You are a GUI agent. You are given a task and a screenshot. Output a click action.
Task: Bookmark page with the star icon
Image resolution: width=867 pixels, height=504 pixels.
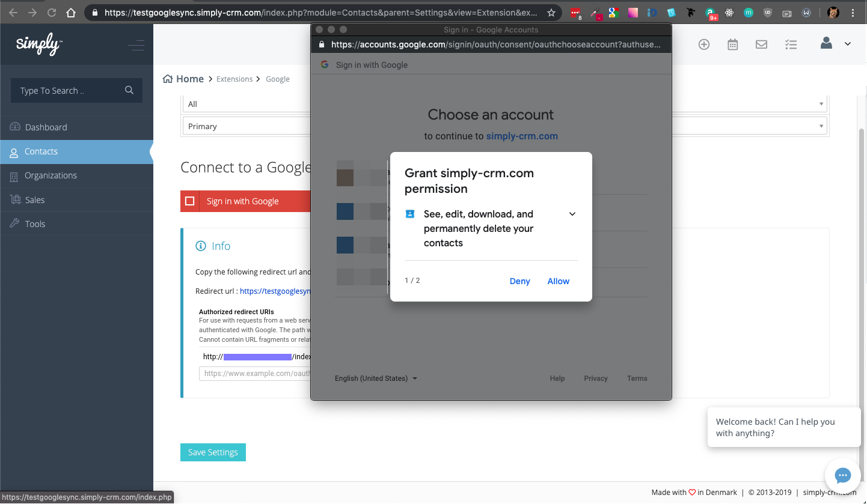click(551, 12)
